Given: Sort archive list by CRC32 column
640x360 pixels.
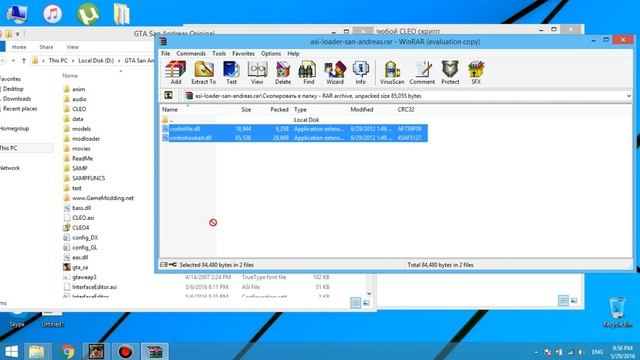Looking at the screenshot, I should pyautogui.click(x=406, y=109).
